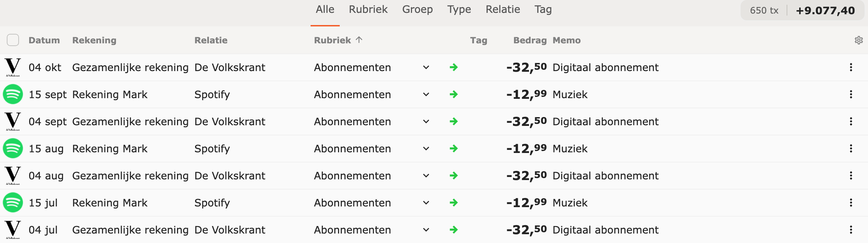Toggle the select-all checkbox in the header

(x=13, y=40)
